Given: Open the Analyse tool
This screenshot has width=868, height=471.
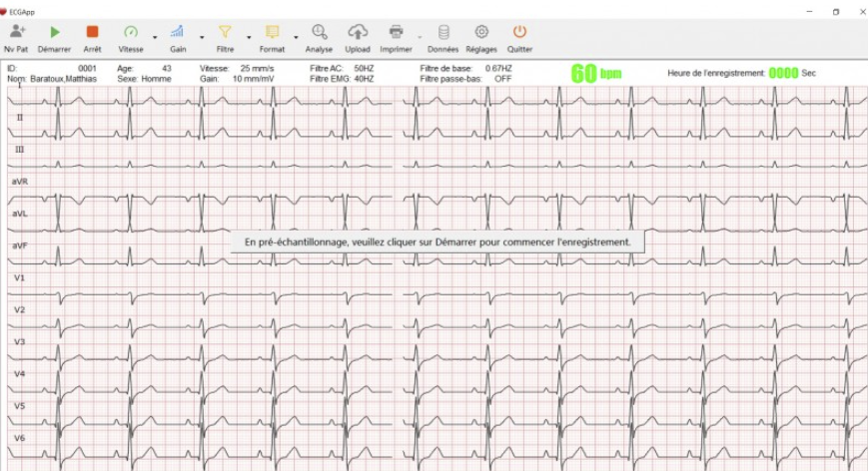Looking at the screenshot, I should (319, 33).
